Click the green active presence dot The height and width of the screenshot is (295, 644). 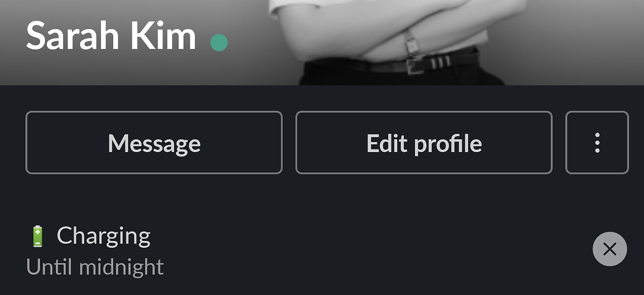[x=219, y=42]
